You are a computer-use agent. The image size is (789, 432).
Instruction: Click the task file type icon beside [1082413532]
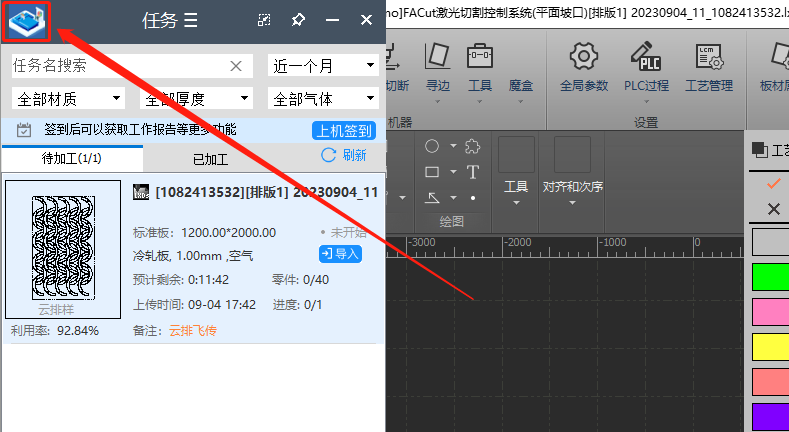[x=141, y=192]
